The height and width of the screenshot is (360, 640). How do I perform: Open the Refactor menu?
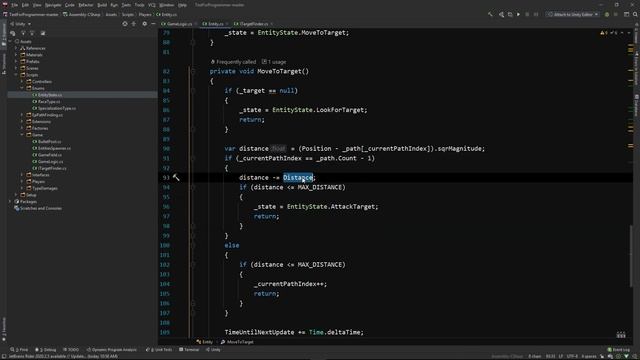point(86,5)
